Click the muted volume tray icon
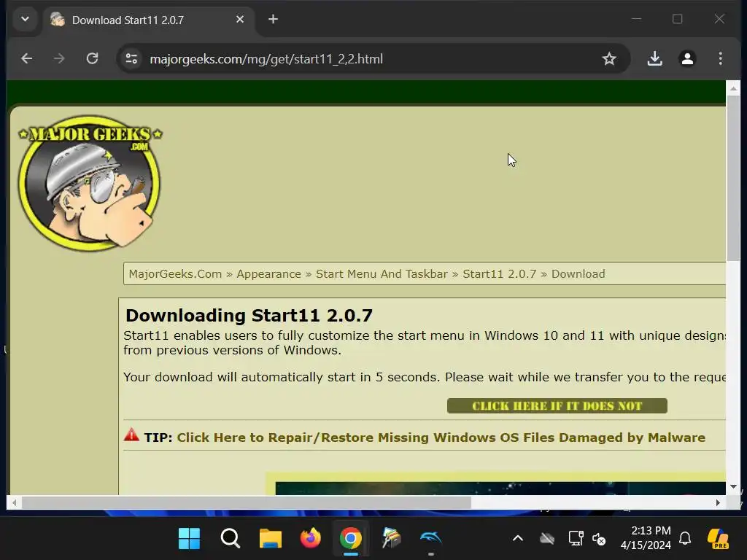 (x=599, y=539)
